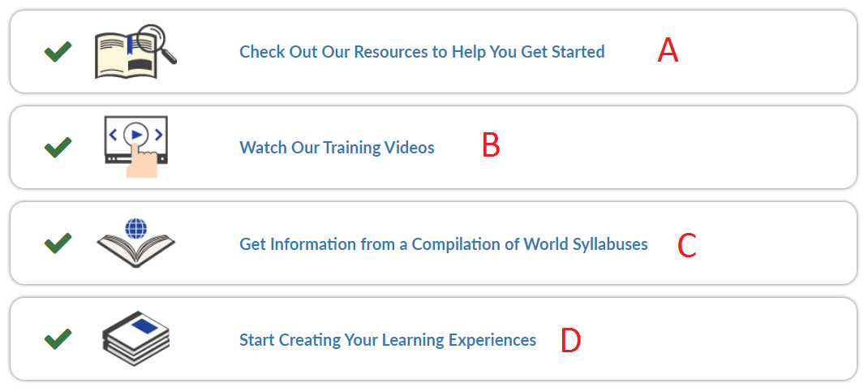Click the blue cover of the stacked books
The width and height of the screenshot is (868, 392).
tap(144, 325)
